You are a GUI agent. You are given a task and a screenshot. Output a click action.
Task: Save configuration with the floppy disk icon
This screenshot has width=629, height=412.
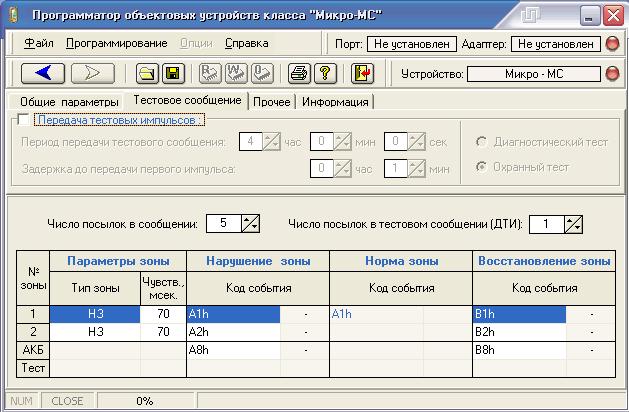173,73
